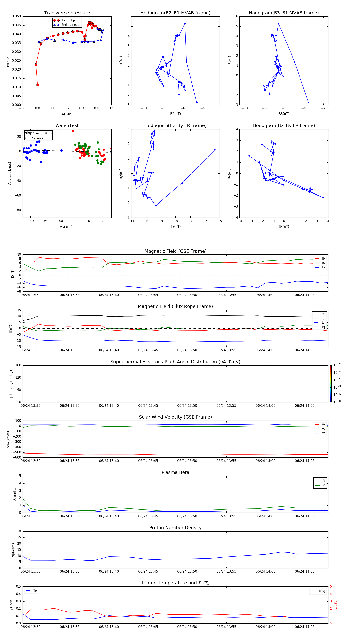The image size is (351, 644).
Task: Click the 'Np(#/cc)' axis label
Action: (x=13, y=550)
